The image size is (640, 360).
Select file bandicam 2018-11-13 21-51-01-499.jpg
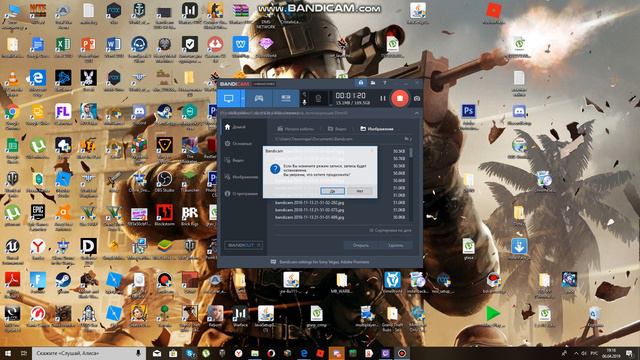click(x=309, y=218)
